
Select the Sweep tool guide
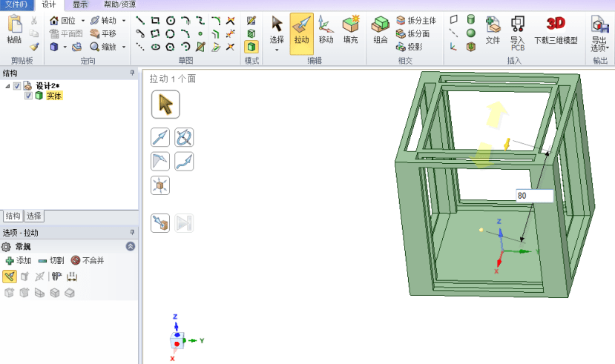[184, 162]
